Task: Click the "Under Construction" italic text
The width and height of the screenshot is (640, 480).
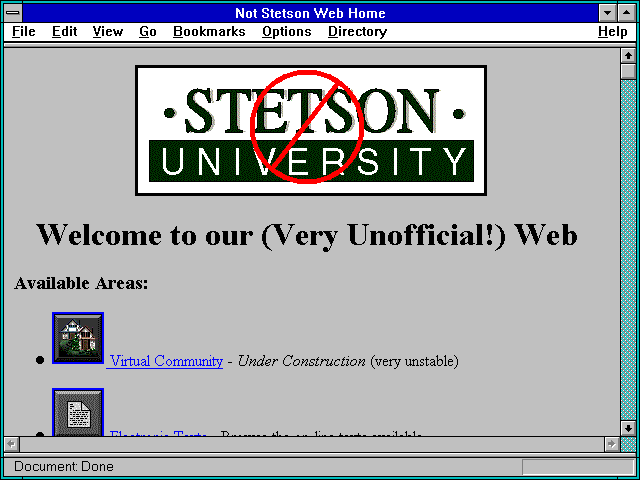Action: click(x=302, y=361)
